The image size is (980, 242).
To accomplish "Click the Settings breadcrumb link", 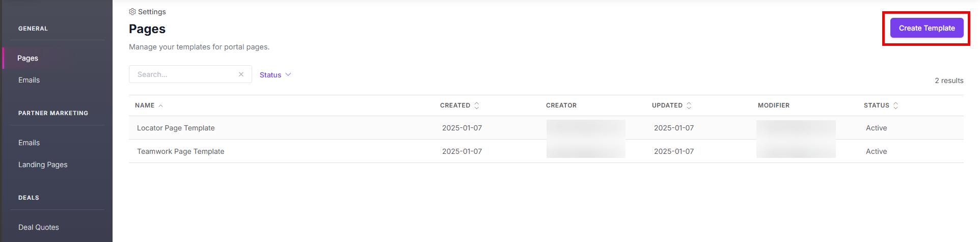I will pyautogui.click(x=152, y=12).
